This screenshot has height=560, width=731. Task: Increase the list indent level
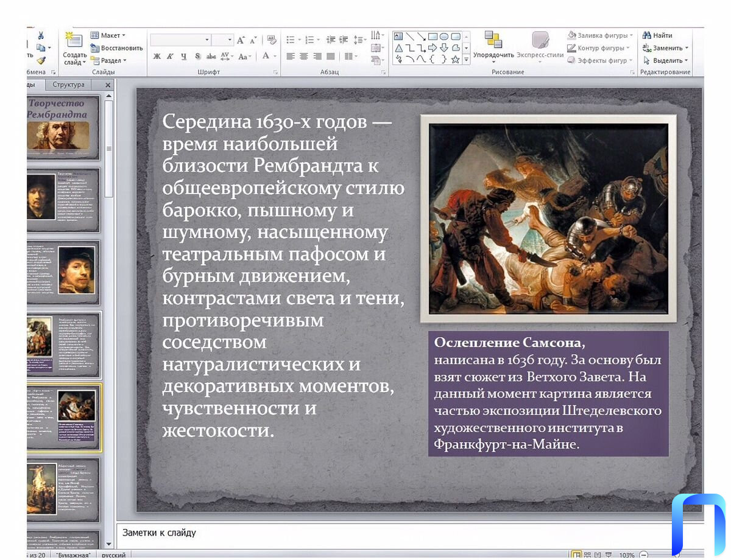coord(345,40)
